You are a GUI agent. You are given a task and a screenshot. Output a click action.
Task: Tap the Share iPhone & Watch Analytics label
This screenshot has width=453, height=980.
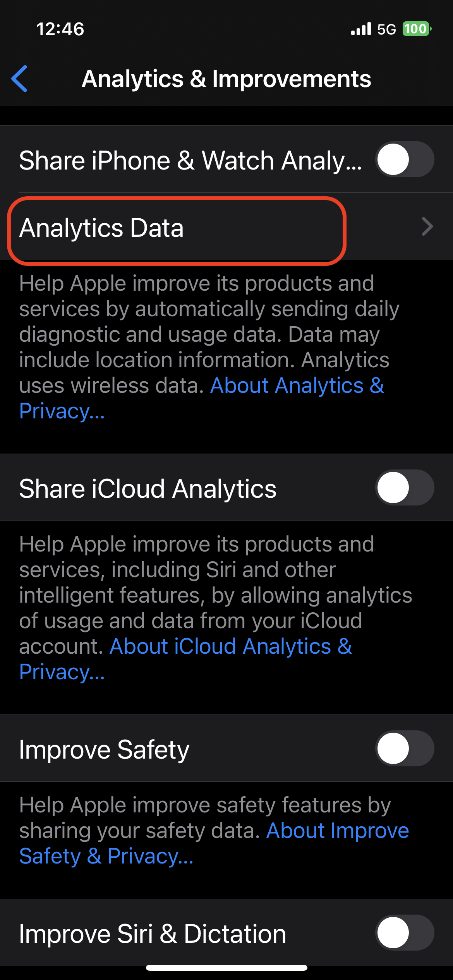click(190, 160)
